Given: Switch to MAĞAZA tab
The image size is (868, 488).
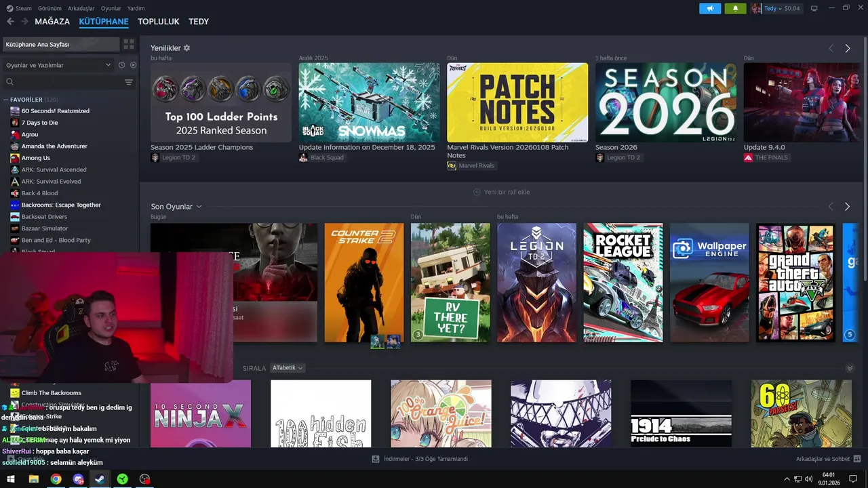Looking at the screenshot, I should [x=52, y=22].
